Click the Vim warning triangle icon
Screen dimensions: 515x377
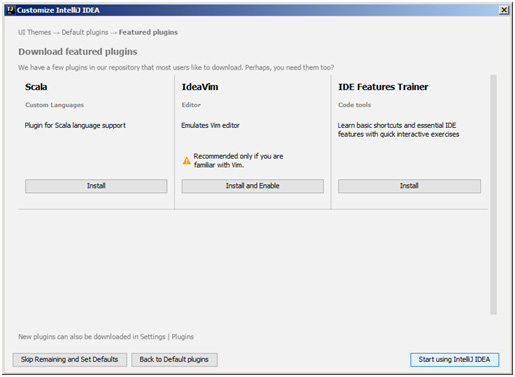187,161
